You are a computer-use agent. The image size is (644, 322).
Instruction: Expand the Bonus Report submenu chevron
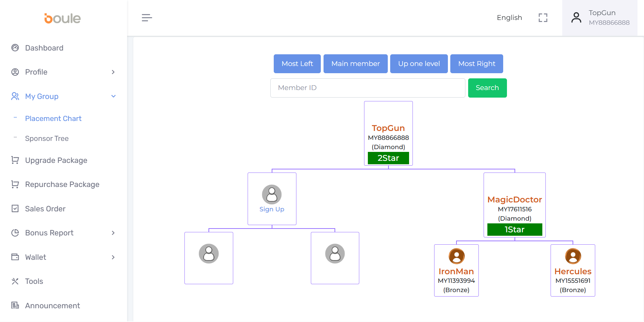[113, 233]
